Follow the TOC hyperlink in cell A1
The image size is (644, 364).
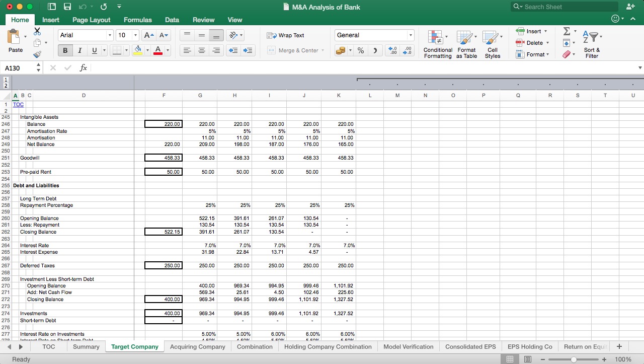point(18,104)
